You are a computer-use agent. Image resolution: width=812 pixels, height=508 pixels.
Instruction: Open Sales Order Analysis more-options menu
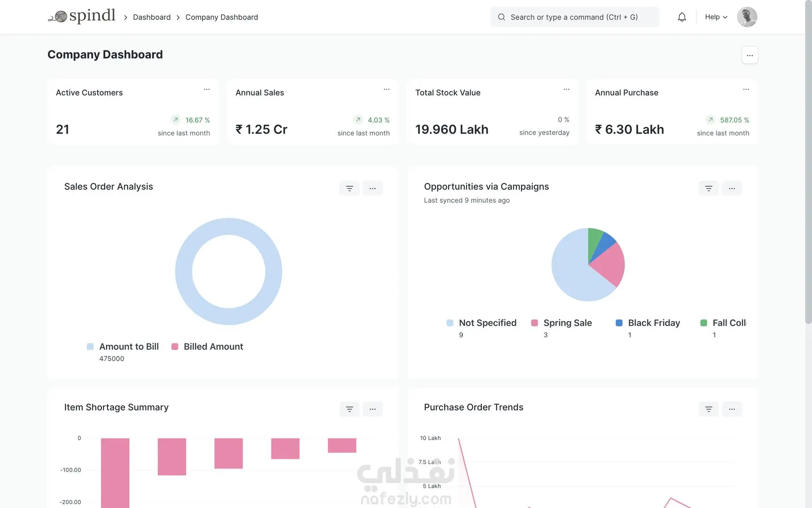(x=373, y=188)
